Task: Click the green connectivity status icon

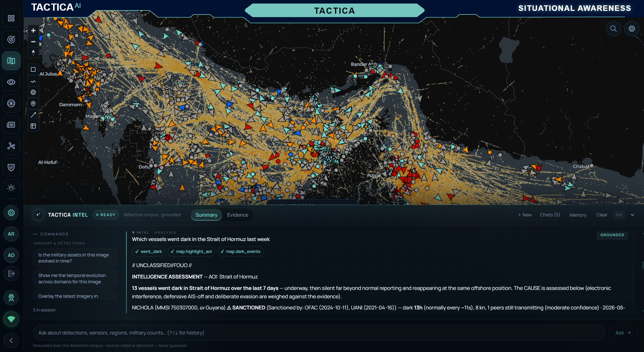Action: pyautogui.click(x=11, y=319)
